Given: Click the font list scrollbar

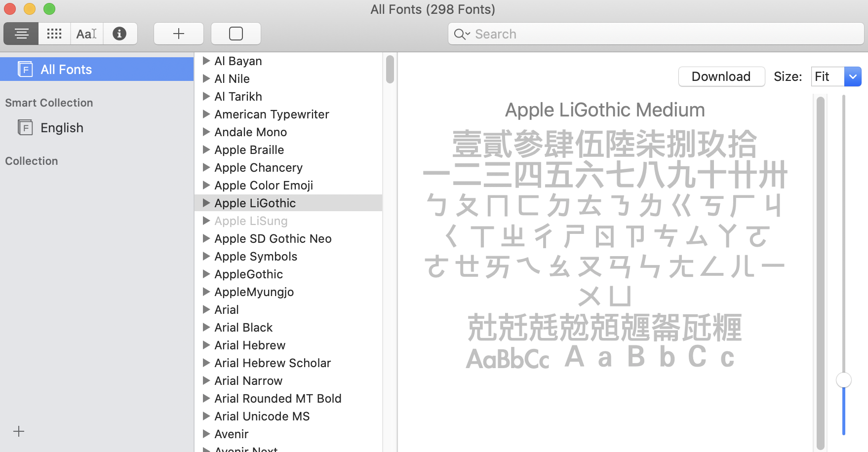Looking at the screenshot, I should [390, 69].
